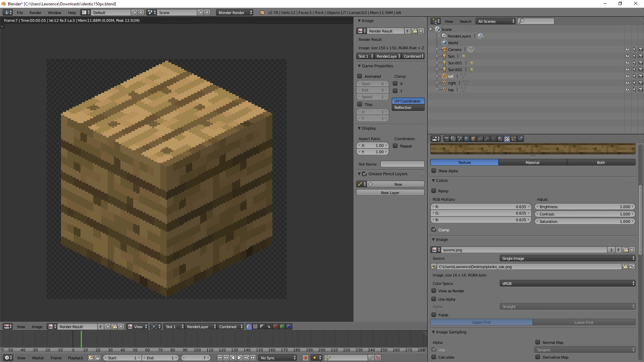Disable the Clamp checkbox under Colors
Screen dimensions: 644x362
(434, 230)
